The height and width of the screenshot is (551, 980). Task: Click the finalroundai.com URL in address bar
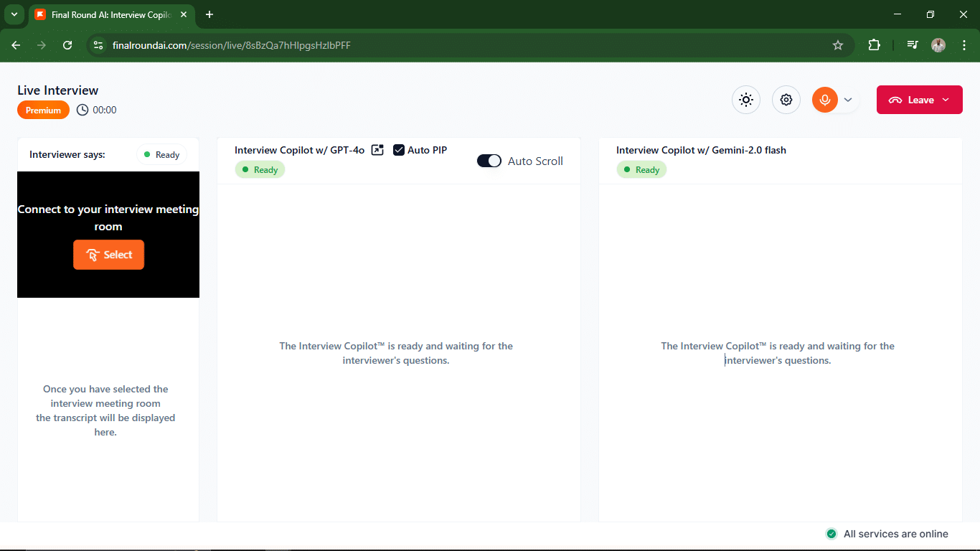[x=232, y=45]
